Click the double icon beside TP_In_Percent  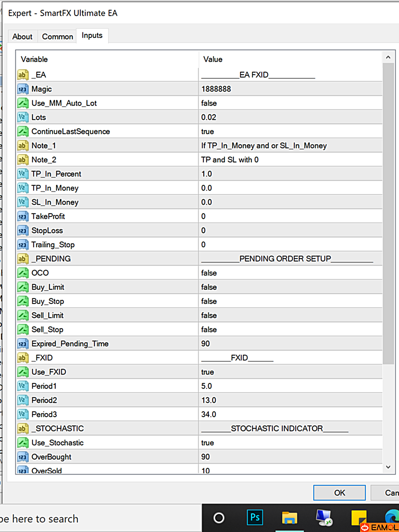(23, 174)
